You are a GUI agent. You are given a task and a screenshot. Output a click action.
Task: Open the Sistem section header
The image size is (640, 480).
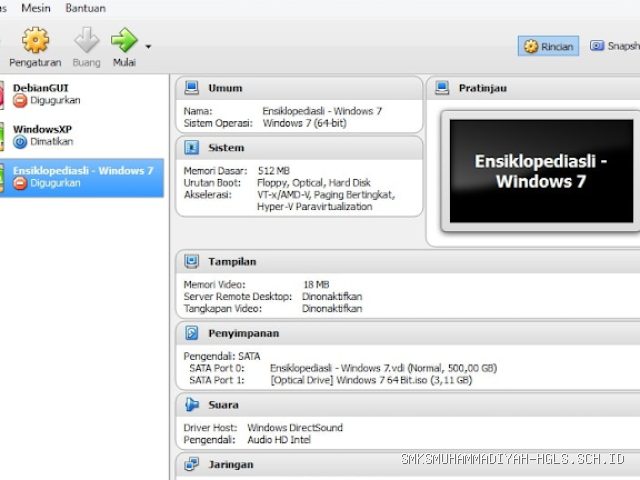click(x=299, y=148)
